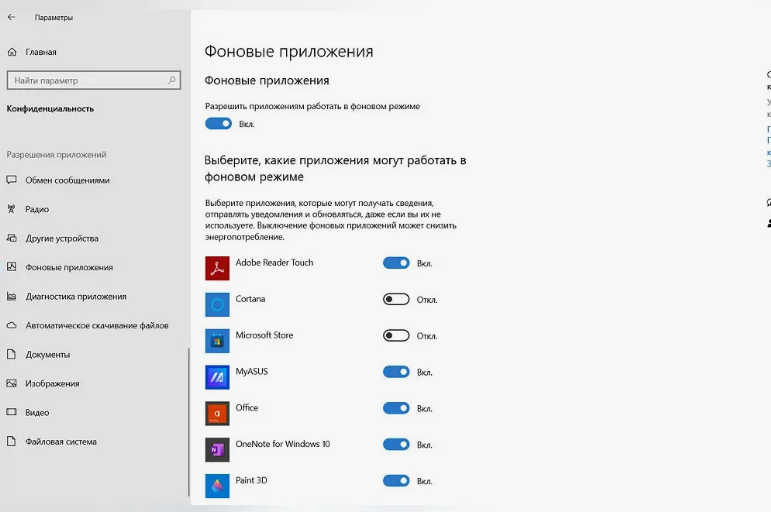Click the Cortana app name
This screenshot has height=512, width=771.
250,299
